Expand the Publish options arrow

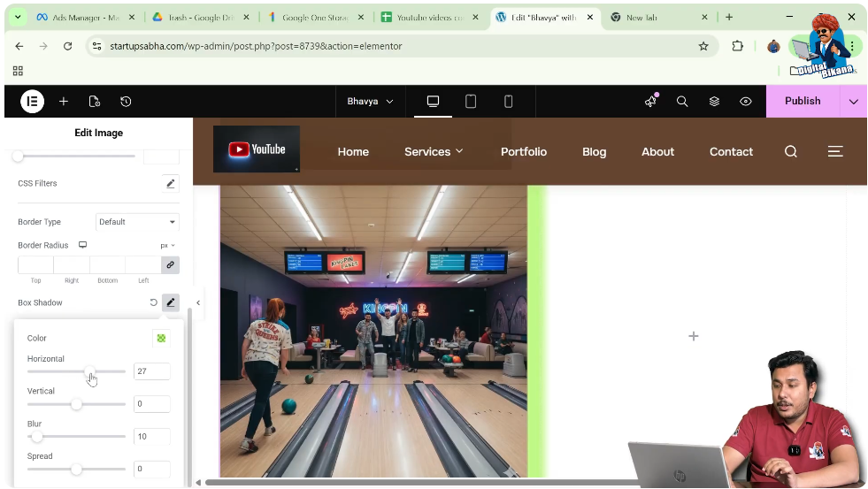click(x=853, y=102)
